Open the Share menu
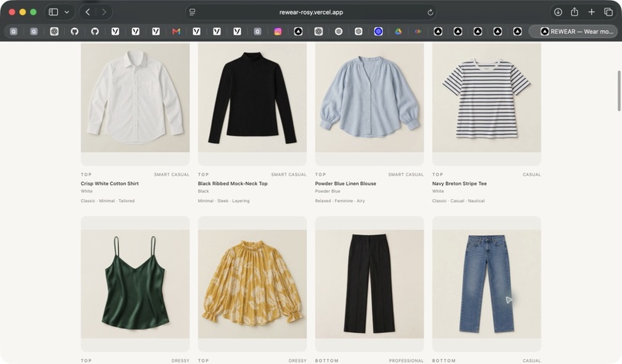 pyautogui.click(x=574, y=12)
